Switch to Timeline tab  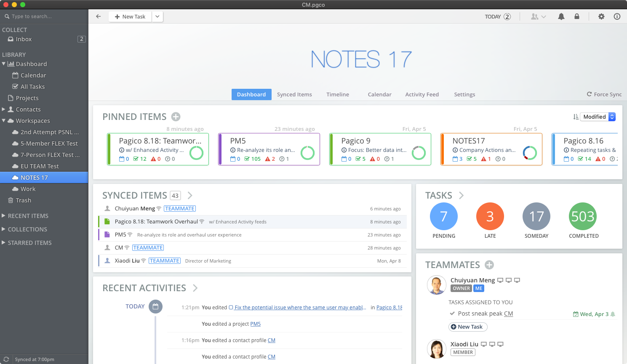(338, 94)
